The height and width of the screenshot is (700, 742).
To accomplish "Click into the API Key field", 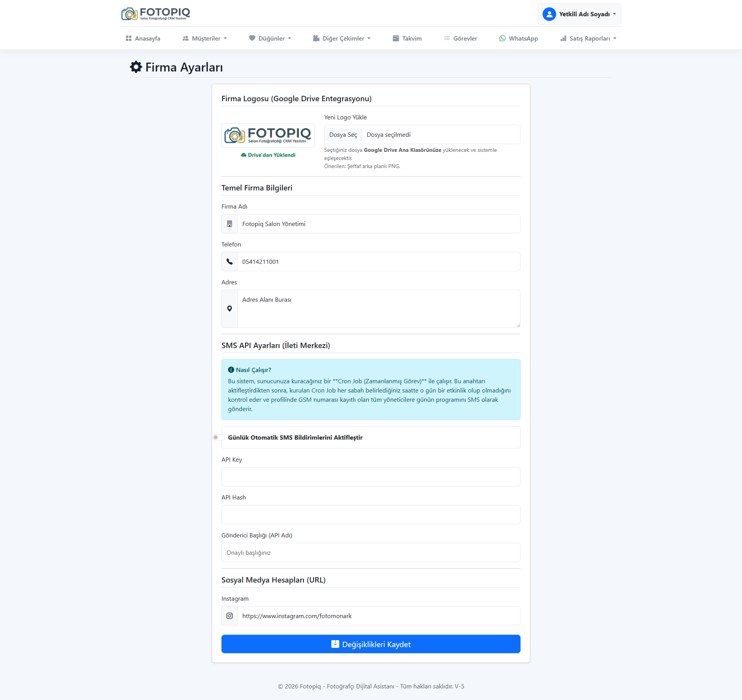I will 371,477.
